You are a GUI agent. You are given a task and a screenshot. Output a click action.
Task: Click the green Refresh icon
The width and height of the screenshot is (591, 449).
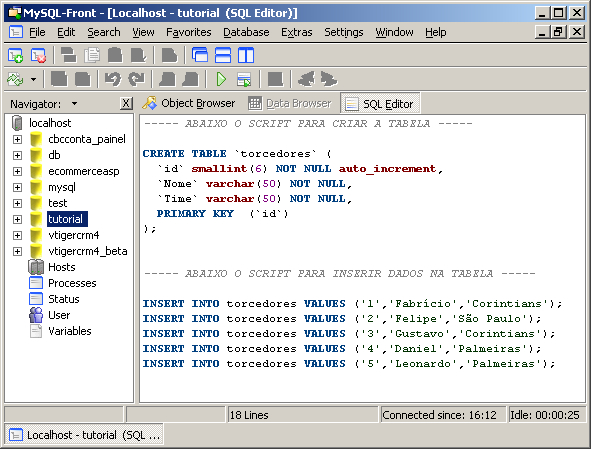tap(15, 79)
